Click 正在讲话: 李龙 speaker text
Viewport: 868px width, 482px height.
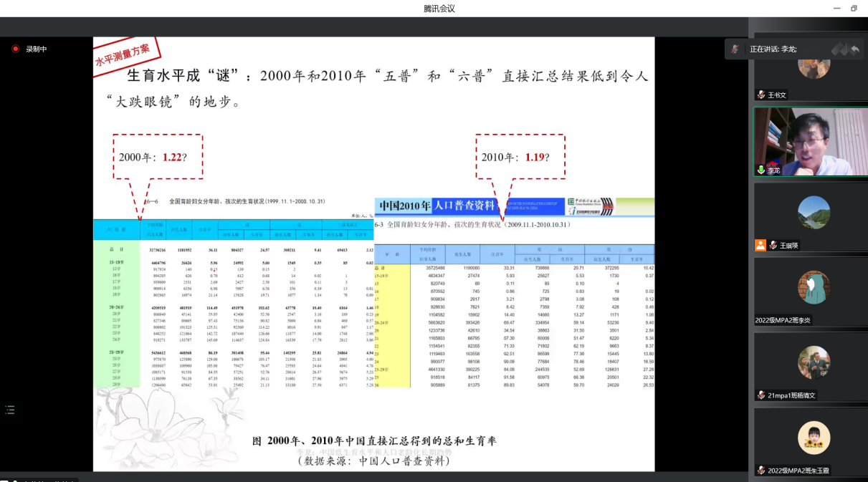[773, 49]
